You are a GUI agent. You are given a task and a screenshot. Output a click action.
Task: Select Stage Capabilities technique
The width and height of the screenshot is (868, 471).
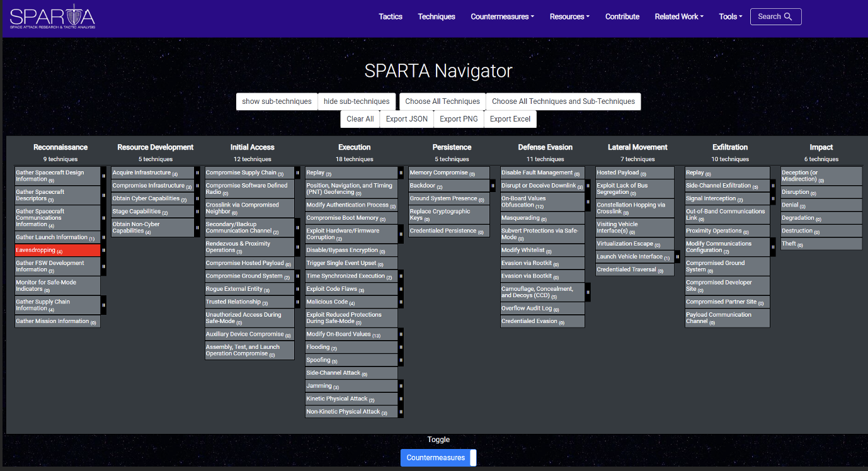pyautogui.click(x=153, y=212)
